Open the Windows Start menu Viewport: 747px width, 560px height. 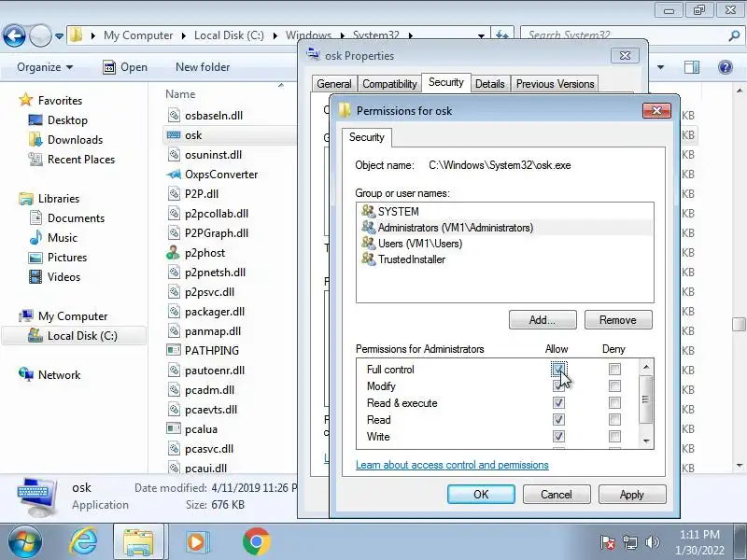tap(24, 542)
